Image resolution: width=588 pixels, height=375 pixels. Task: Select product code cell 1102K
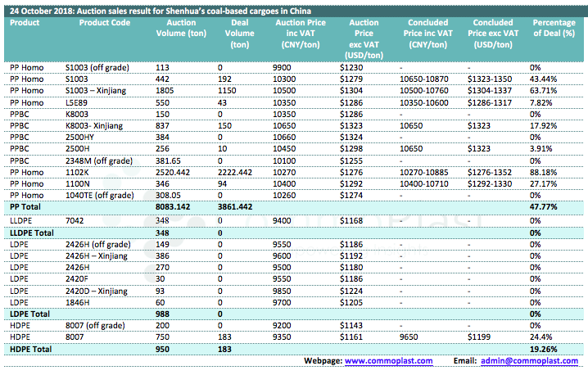pos(79,173)
